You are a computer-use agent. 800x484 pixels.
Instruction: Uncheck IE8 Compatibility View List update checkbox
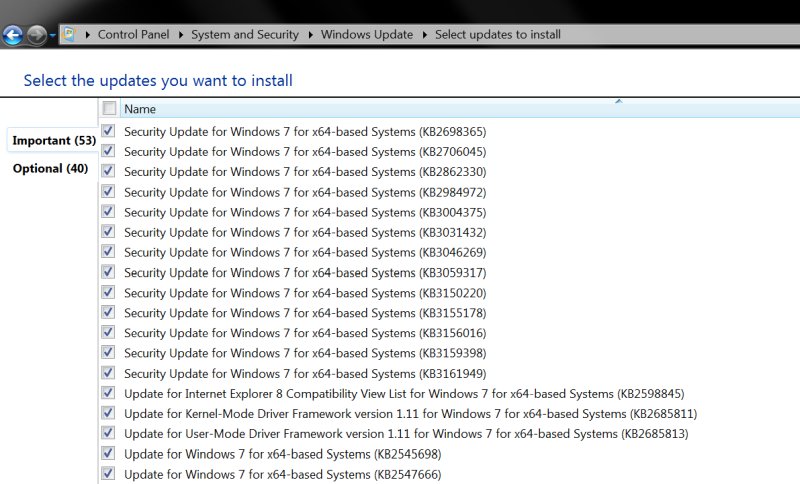(108, 393)
